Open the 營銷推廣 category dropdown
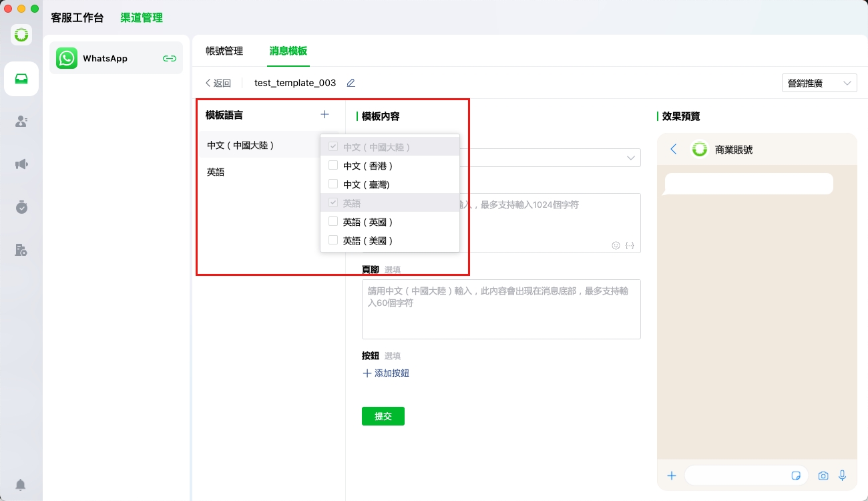The image size is (868, 501). (x=819, y=83)
